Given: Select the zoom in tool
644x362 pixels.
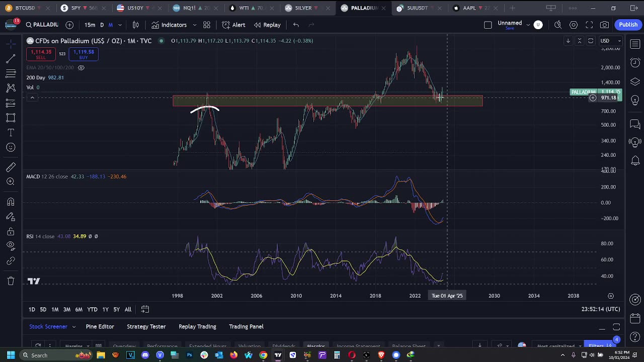Looking at the screenshot, I should (11, 182).
